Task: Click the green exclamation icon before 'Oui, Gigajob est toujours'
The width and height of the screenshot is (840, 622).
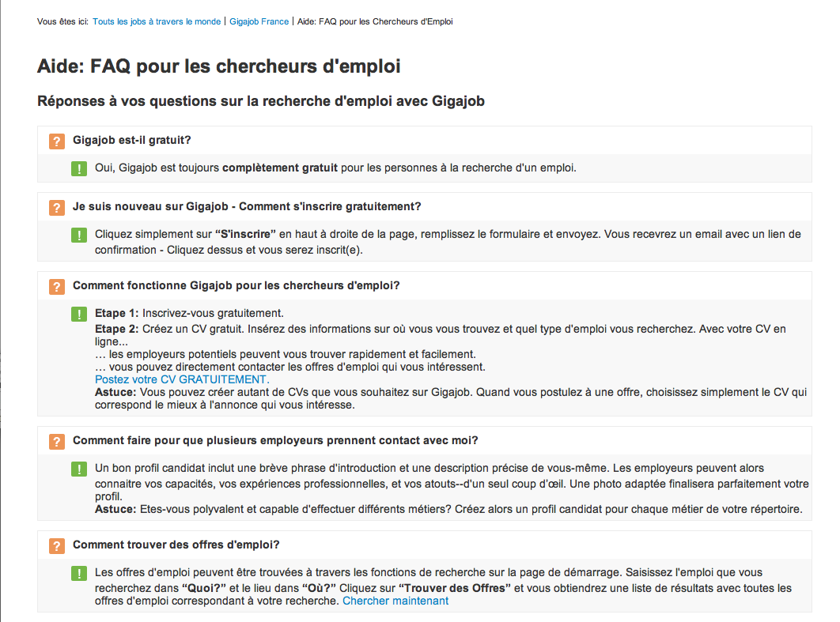Action: pos(79,168)
